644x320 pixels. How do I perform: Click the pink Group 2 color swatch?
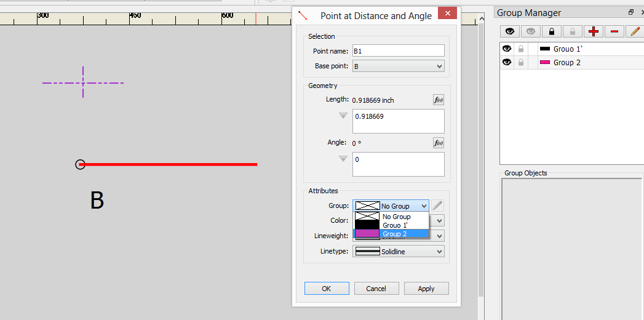(x=545, y=63)
